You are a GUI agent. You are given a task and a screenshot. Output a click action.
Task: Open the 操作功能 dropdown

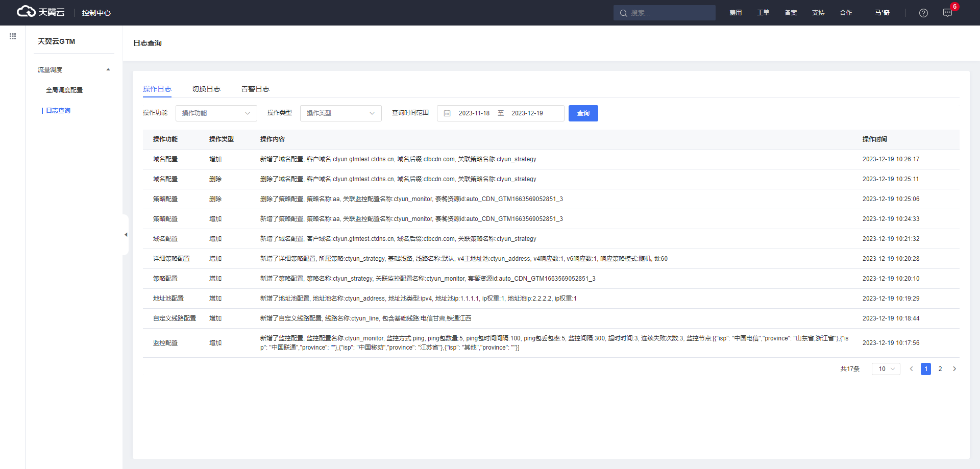[x=216, y=113]
